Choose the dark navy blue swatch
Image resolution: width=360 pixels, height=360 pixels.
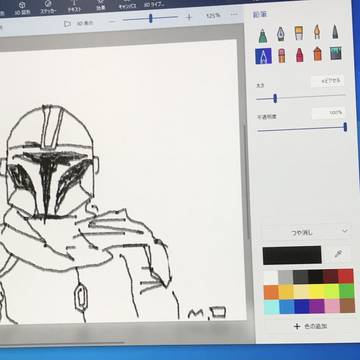click(302, 306)
